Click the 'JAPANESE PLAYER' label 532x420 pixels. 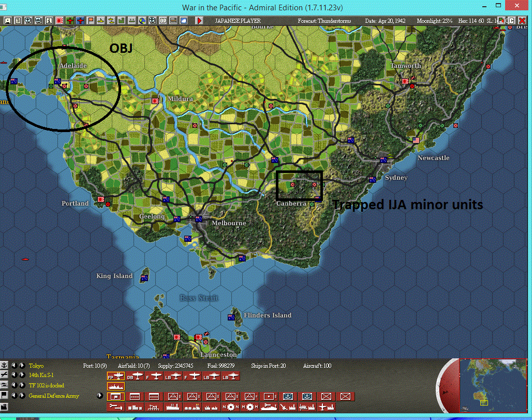pos(238,21)
